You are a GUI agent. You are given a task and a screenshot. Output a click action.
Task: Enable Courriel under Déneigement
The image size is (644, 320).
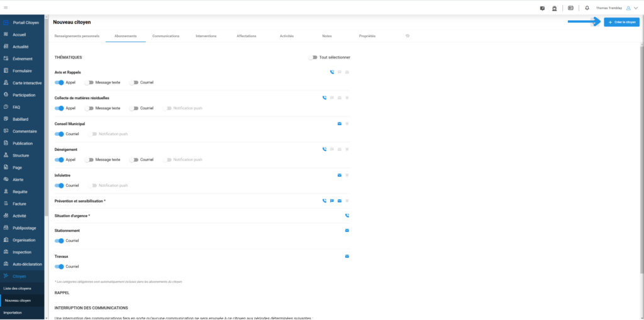tap(134, 160)
